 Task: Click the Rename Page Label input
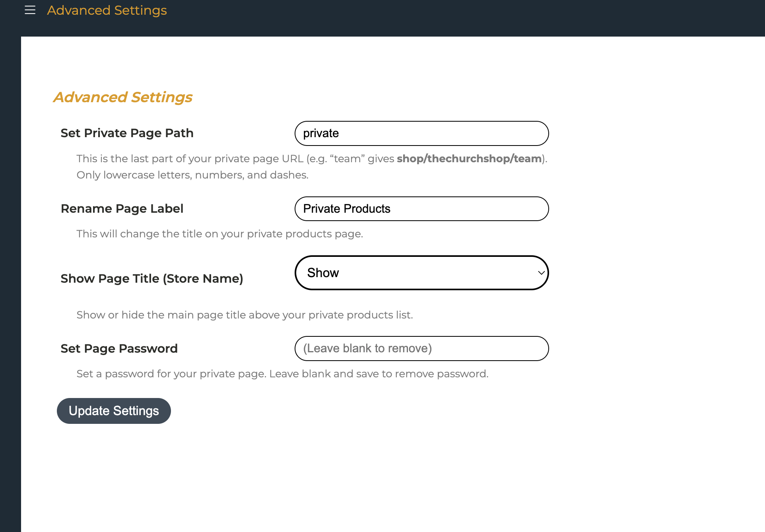pyautogui.click(x=421, y=209)
